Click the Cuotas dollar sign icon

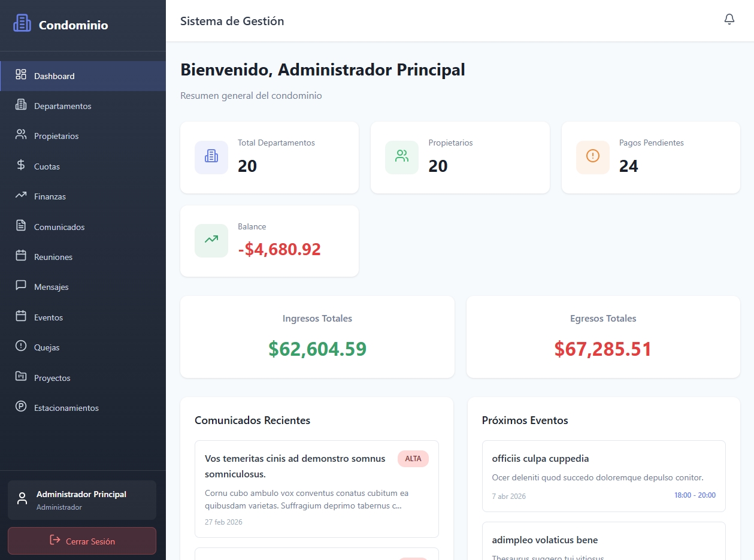(21, 166)
